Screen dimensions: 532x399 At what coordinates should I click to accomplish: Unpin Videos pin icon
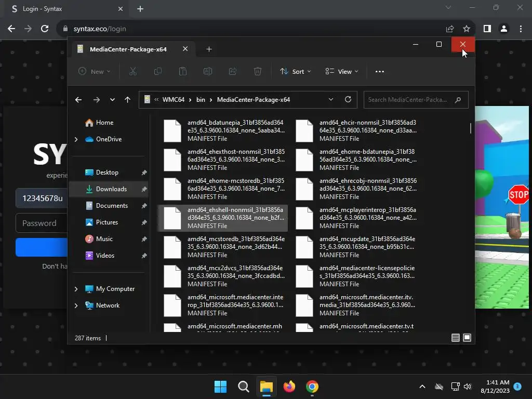coord(144,256)
